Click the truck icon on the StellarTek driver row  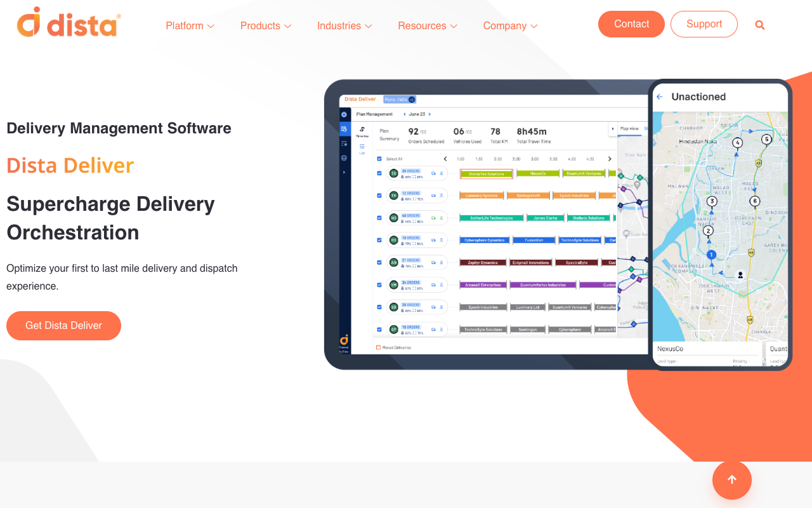(x=433, y=173)
